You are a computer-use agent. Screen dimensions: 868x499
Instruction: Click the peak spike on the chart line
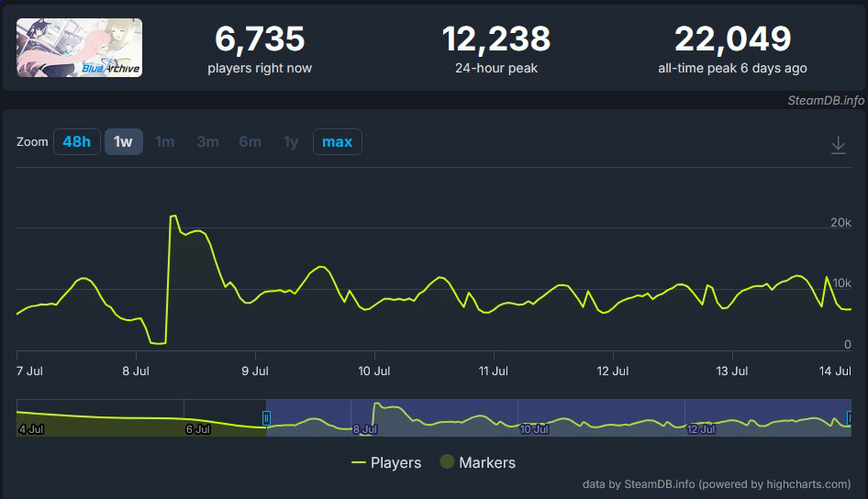pos(173,216)
